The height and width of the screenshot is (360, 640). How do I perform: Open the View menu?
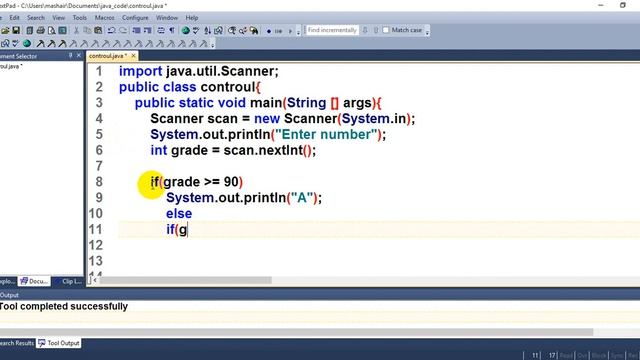58,18
